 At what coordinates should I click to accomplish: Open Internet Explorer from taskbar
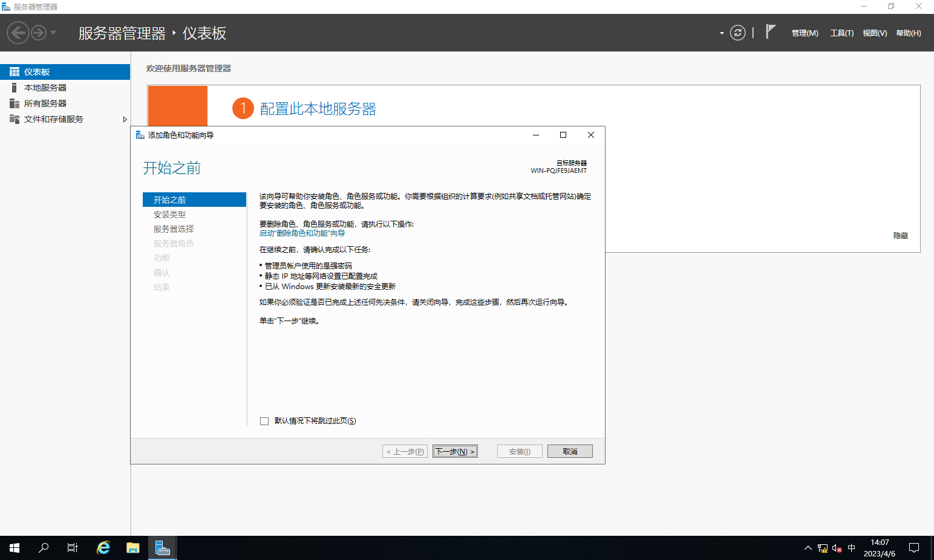[x=103, y=548]
